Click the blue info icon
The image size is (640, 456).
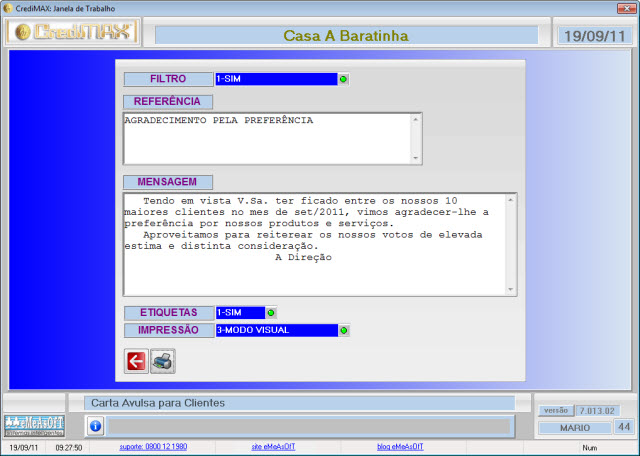[x=95, y=426]
